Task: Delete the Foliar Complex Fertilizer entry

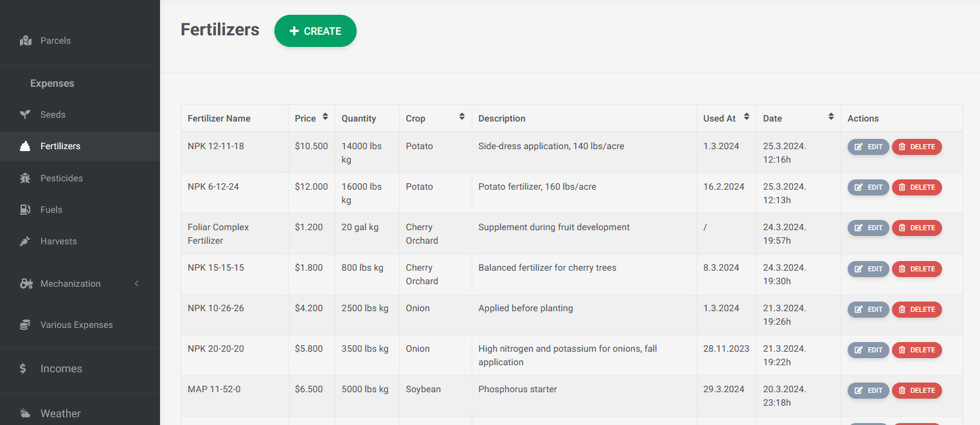Action: [x=917, y=228]
